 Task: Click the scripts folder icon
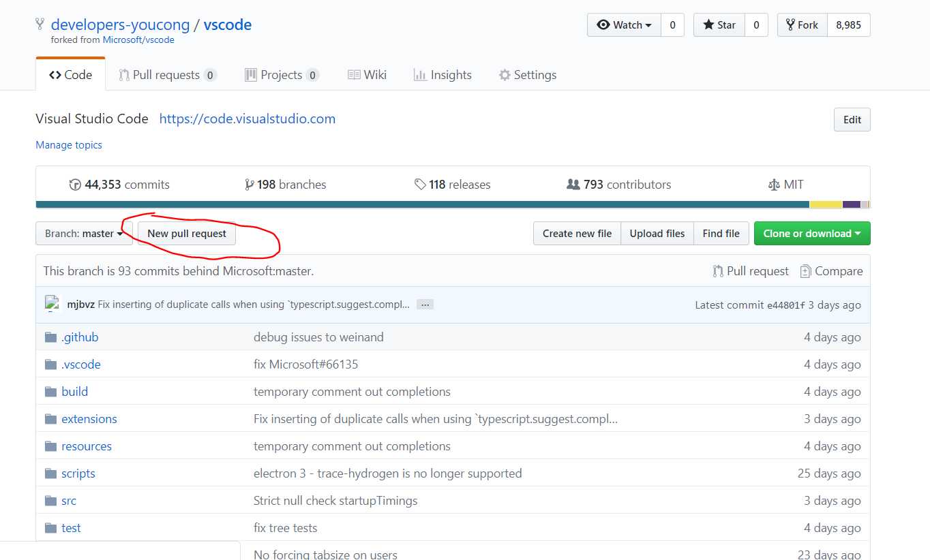point(50,473)
